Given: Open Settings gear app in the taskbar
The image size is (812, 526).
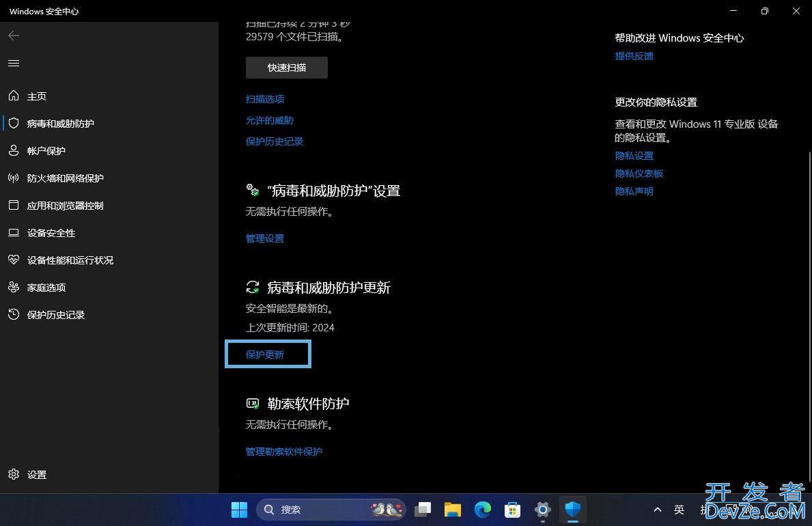Looking at the screenshot, I should click(543, 510).
